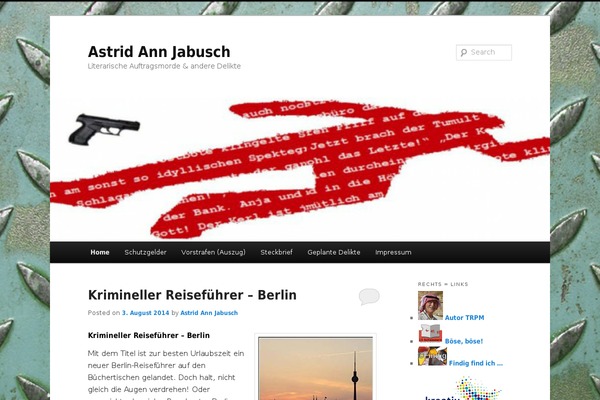Click the search magnifier icon
The image size is (600, 400).
pyautogui.click(x=463, y=52)
